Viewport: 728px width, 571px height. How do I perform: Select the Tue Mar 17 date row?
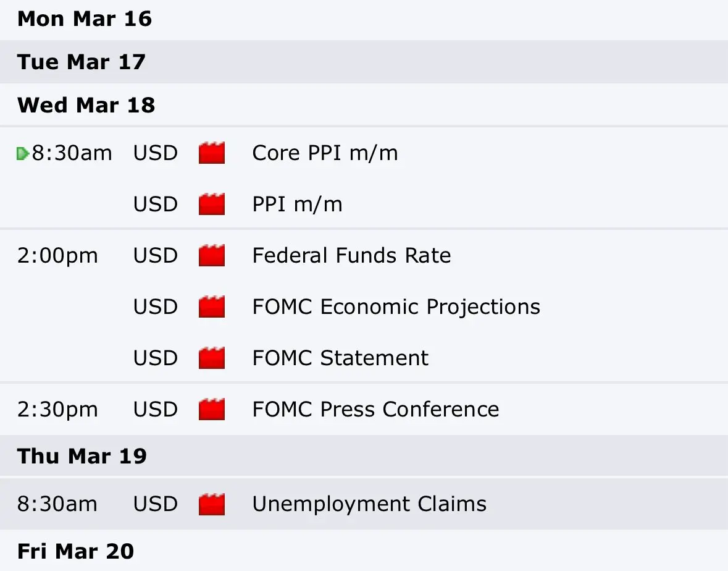pos(81,62)
